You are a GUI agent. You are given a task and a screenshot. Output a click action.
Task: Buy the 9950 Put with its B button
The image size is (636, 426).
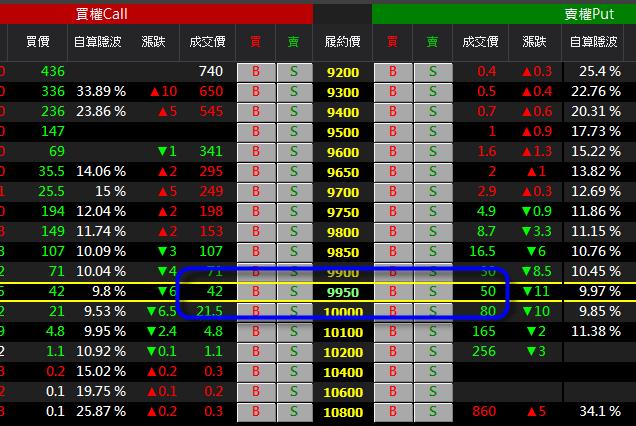tap(393, 292)
